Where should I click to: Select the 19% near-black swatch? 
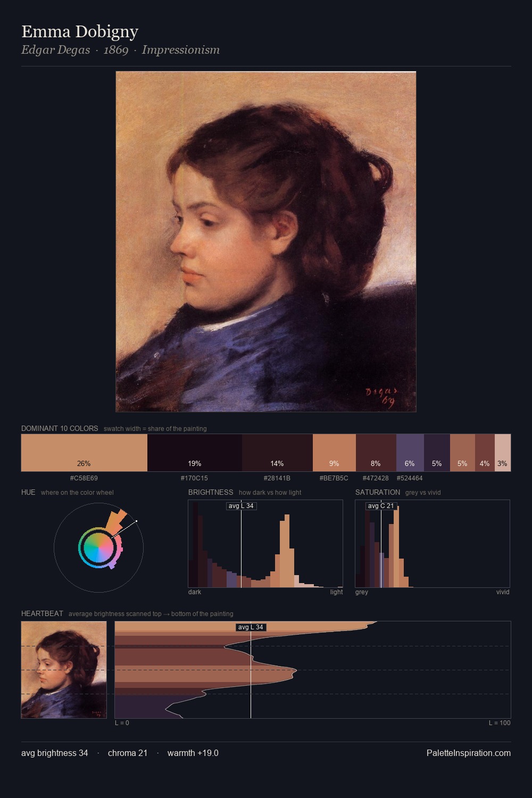[x=195, y=453]
